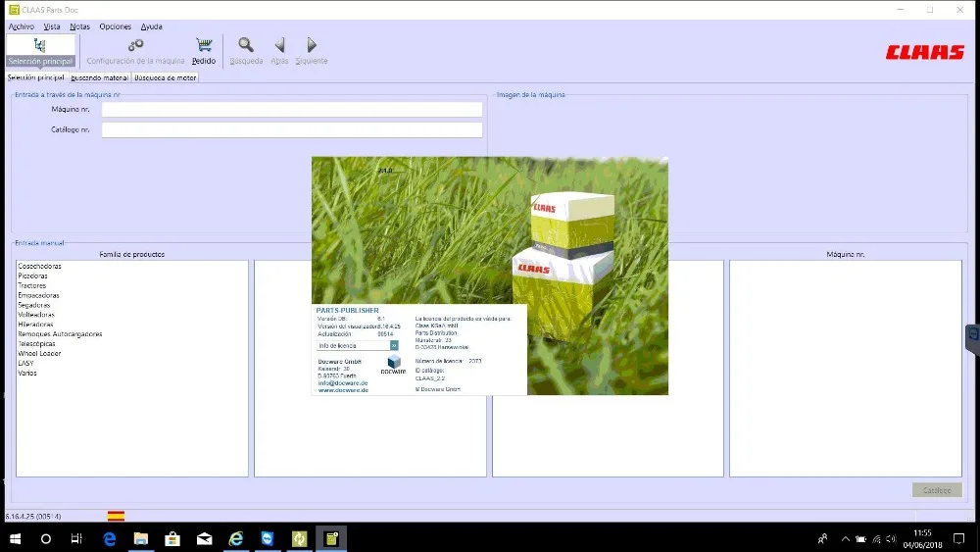980x552 pixels.
Task: Open the Opciones menu
Action: click(115, 26)
